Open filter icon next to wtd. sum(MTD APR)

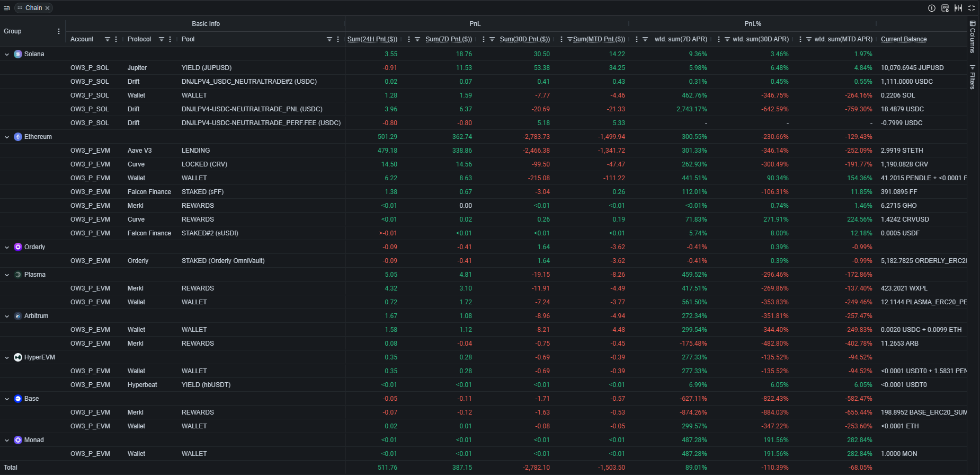tap(809, 39)
